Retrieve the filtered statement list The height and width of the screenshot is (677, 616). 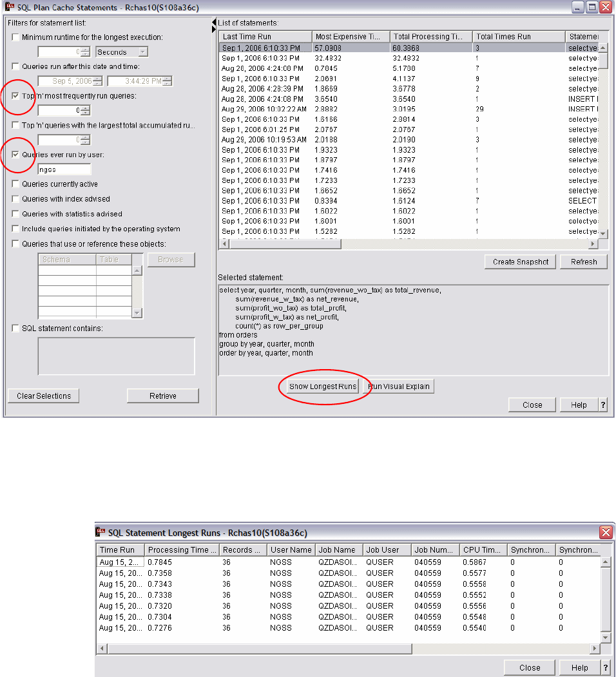[162, 395]
